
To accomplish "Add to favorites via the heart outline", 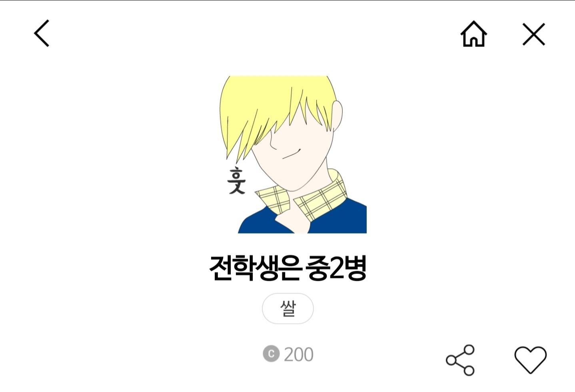I will click(530, 360).
